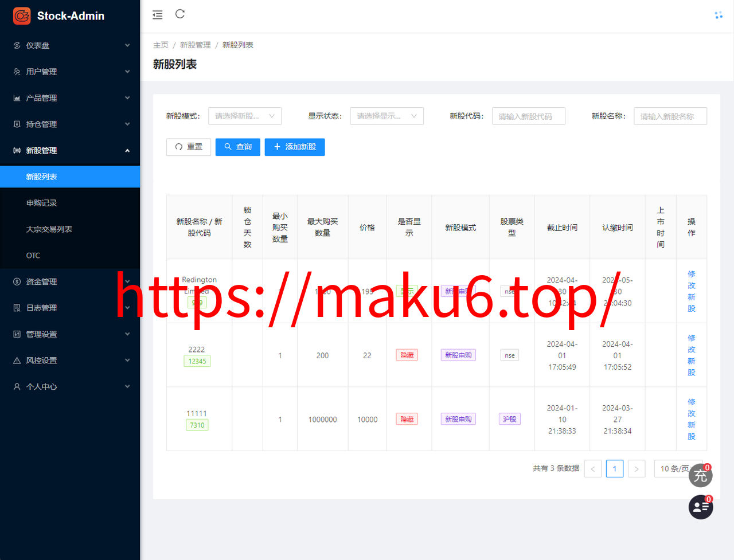Click the Stock-Admin logo icon
This screenshot has height=560, width=734.
pyautogui.click(x=22, y=15)
